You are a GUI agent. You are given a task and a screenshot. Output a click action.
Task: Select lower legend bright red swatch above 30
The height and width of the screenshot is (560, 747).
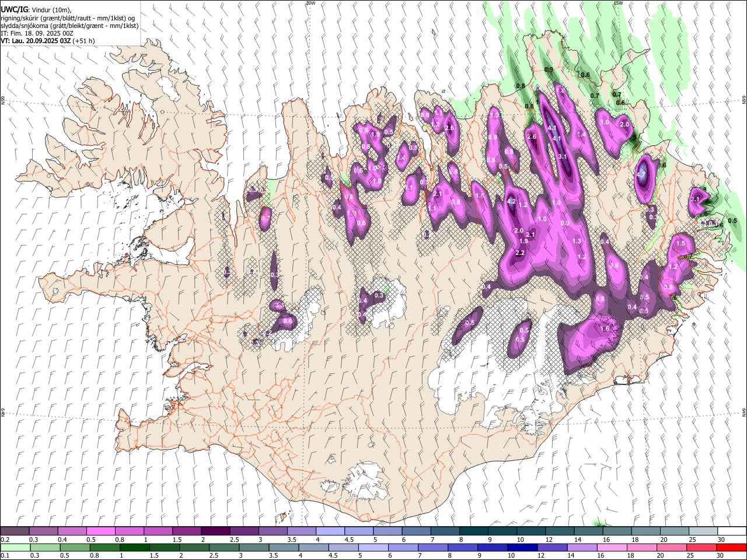(x=731, y=548)
